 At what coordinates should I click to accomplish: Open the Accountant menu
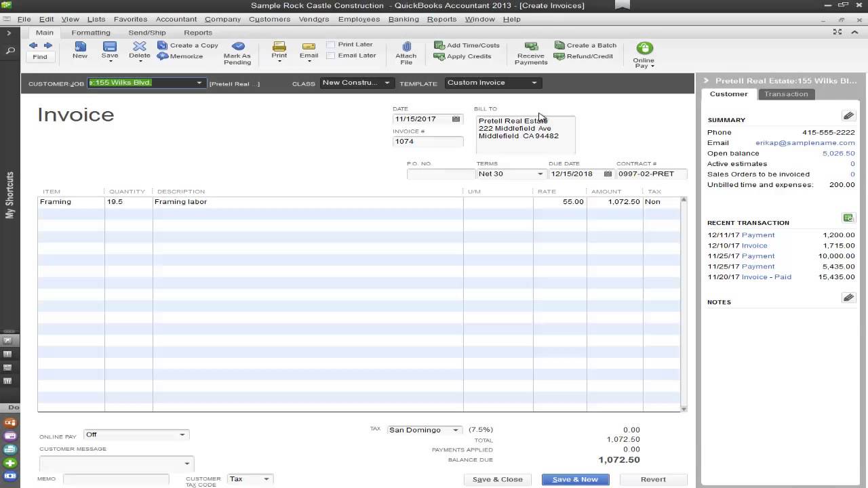pyautogui.click(x=176, y=19)
